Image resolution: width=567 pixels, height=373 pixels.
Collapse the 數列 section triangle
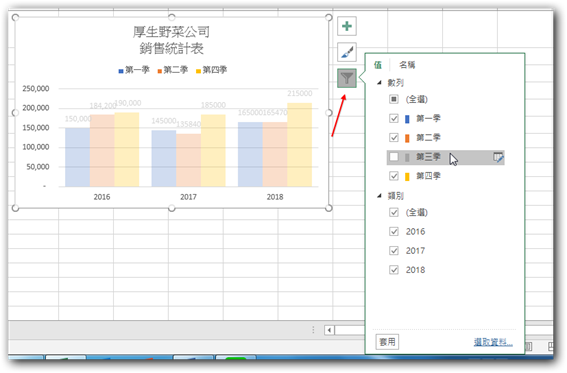(x=379, y=83)
